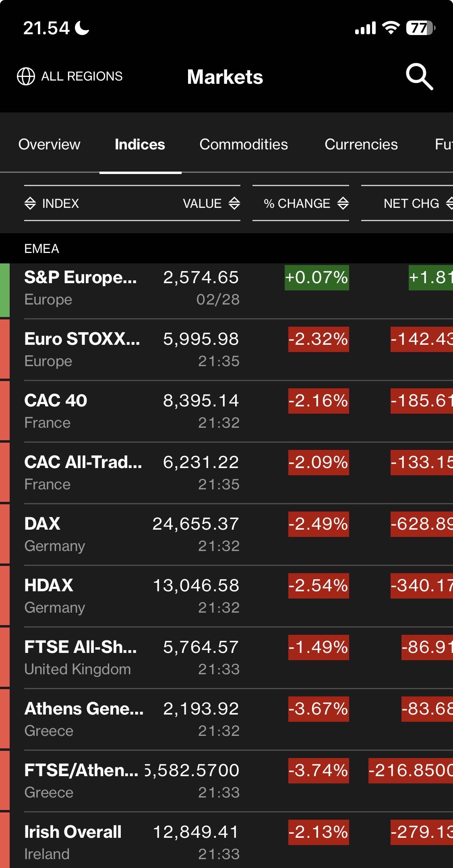Image resolution: width=453 pixels, height=868 pixels.
Task: Switch to the Overview tab
Action: point(49,144)
